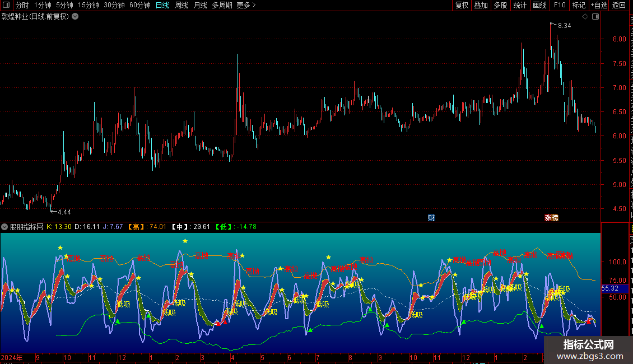
Task: Click the diamond marker icon above the chart
Action: tap(585, 17)
